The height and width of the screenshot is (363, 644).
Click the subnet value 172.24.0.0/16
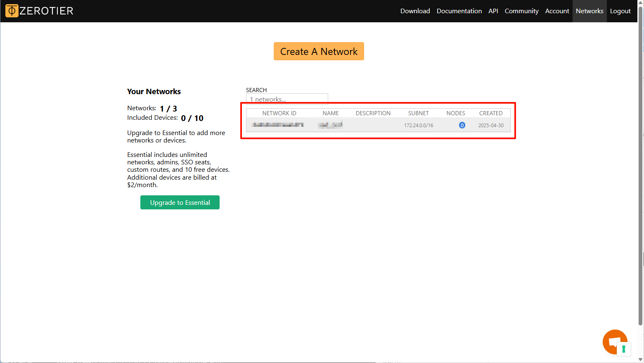(x=419, y=126)
